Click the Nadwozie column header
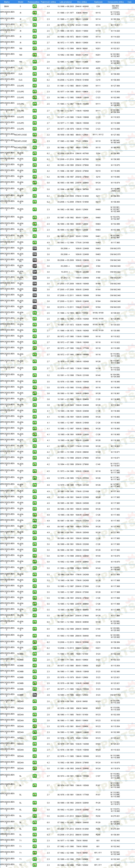Image resolution: width=135 pixels, height=868 pixels. (98, 2)
